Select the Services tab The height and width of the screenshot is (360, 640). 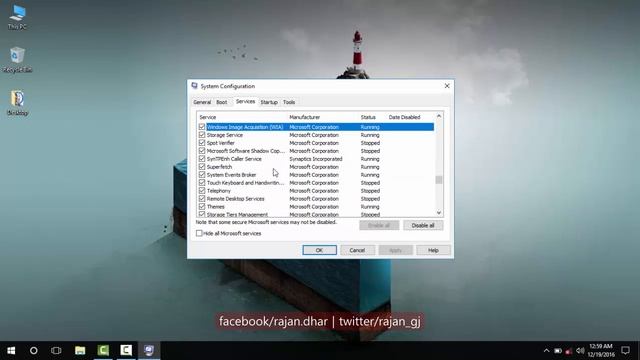pyautogui.click(x=245, y=101)
